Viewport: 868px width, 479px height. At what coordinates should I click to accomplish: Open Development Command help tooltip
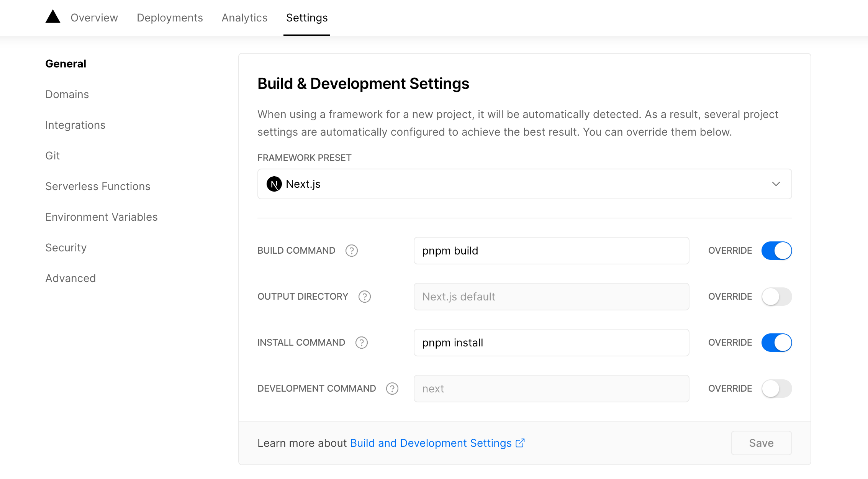(x=391, y=388)
